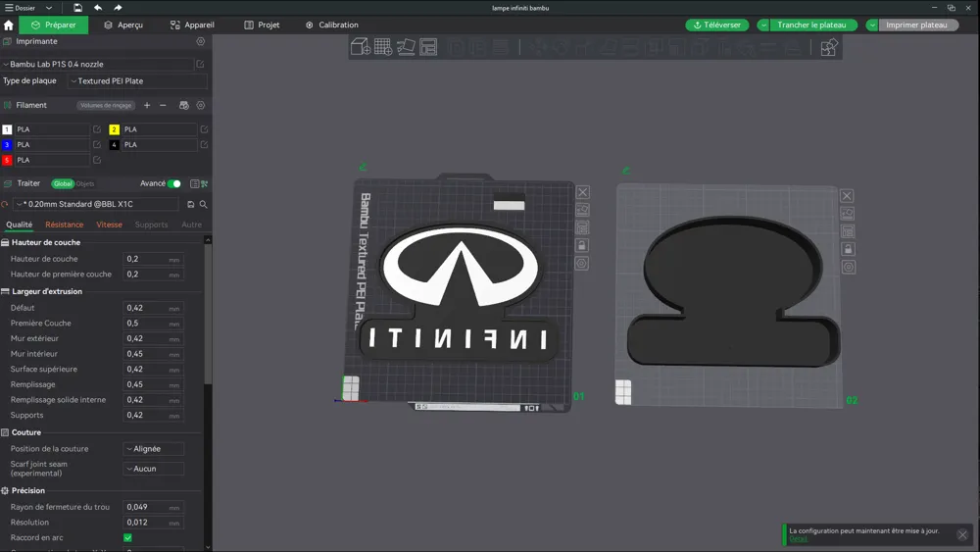Compare presets via the icon beside Avancé
The height and width of the screenshot is (552, 980).
tap(205, 183)
